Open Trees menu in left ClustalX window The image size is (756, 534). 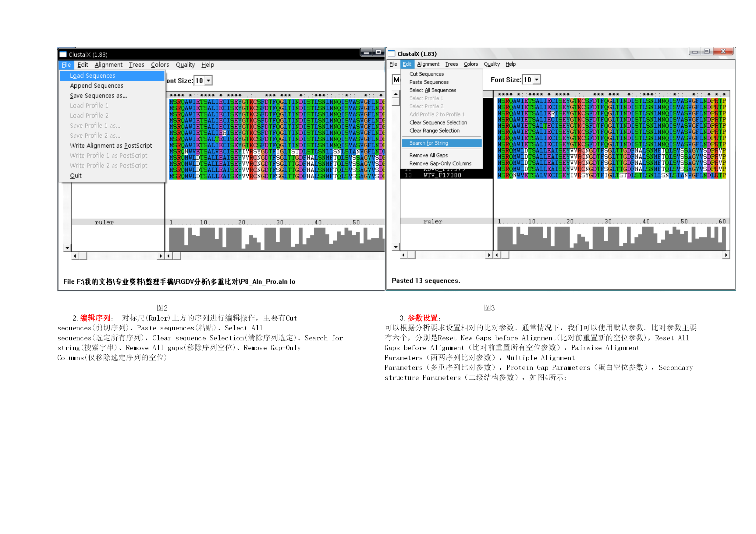(136, 65)
